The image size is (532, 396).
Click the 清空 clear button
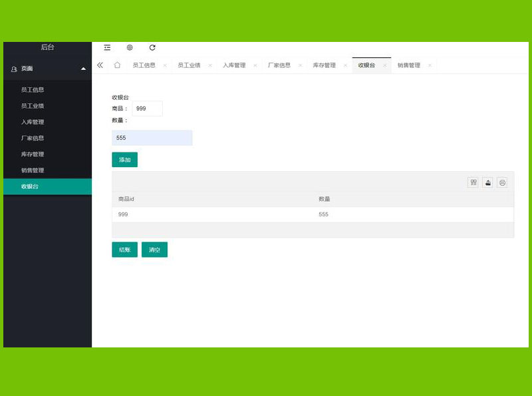[x=154, y=250]
